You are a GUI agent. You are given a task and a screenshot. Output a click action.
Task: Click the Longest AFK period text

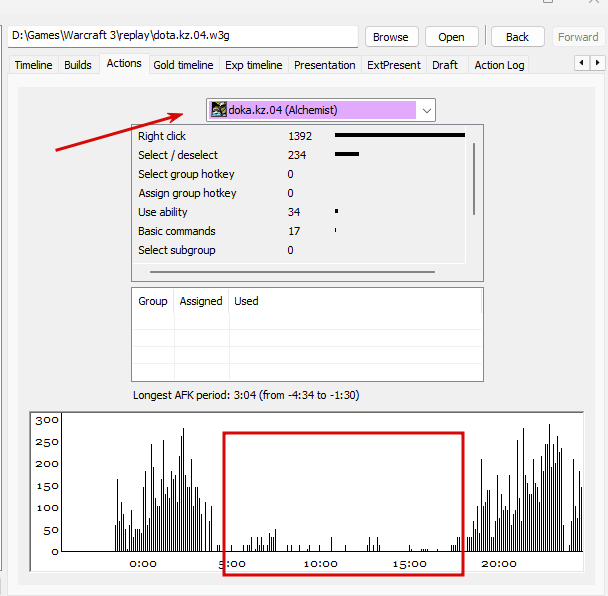pos(246,395)
